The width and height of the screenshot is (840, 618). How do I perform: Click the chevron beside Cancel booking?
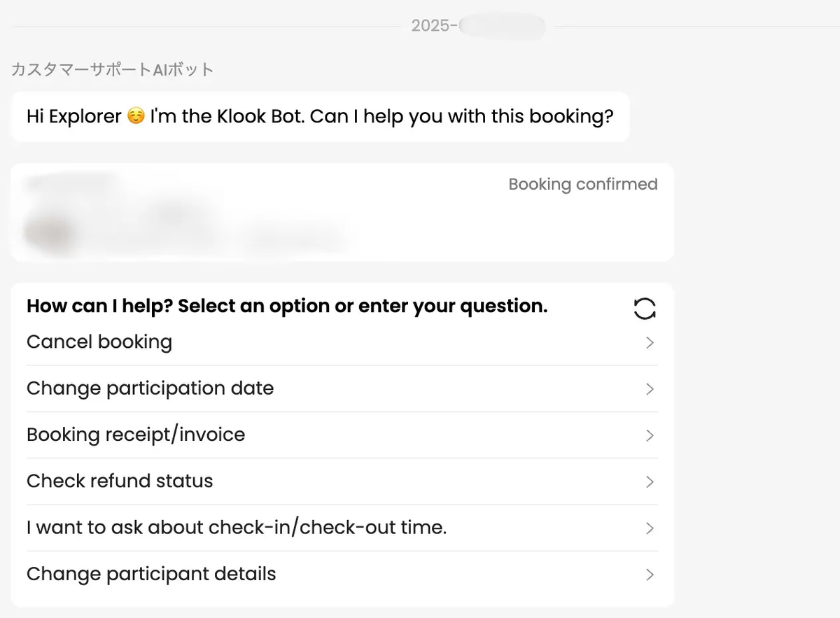click(650, 343)
